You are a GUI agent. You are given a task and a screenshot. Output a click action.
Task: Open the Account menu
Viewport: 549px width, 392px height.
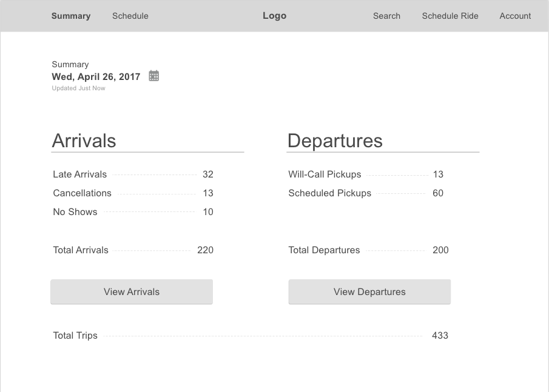coord(515,16)
